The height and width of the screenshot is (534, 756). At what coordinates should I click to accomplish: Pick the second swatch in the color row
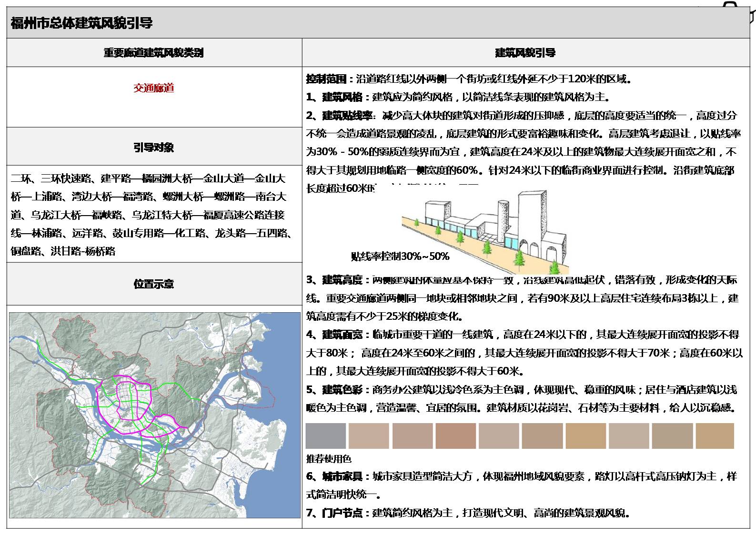pos(369,436)
